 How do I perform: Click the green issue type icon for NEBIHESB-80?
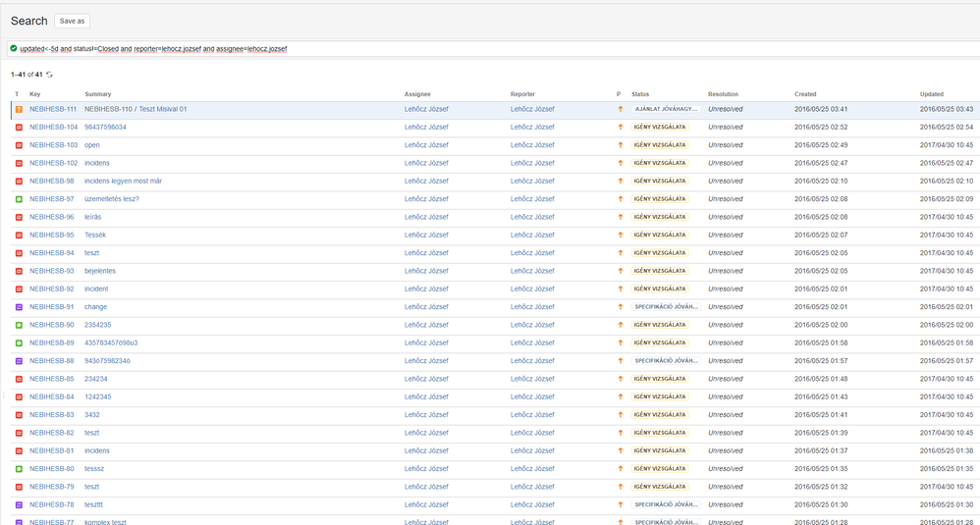[19, 469]
